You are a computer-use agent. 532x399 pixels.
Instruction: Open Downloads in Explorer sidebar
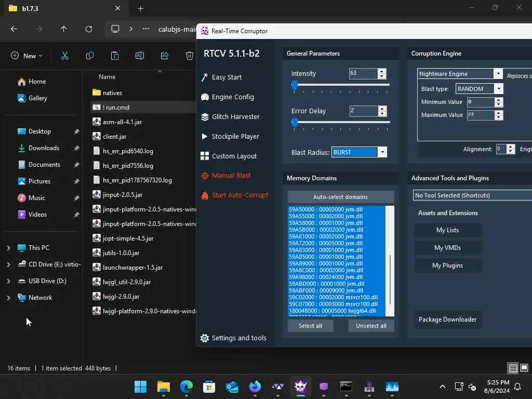tap(44, 148)
